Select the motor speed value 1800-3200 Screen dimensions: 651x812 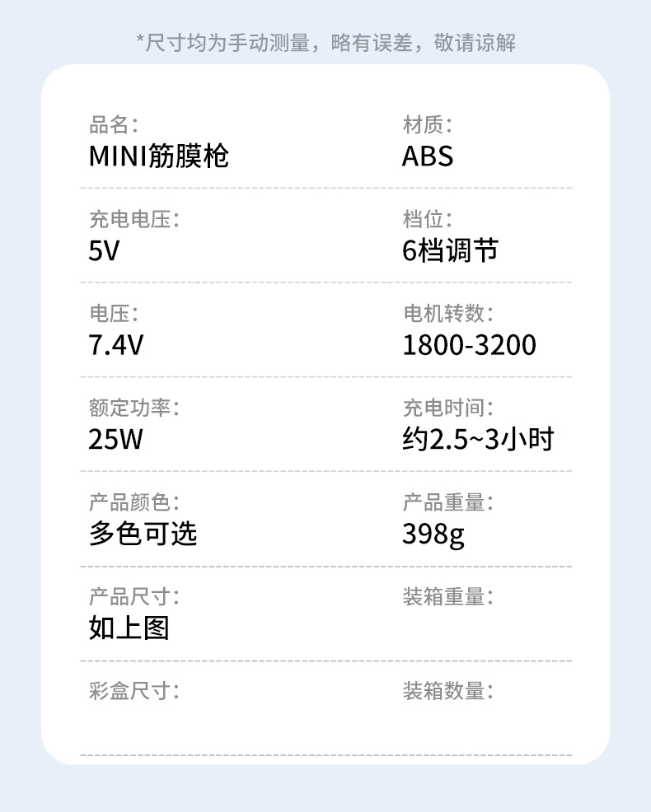[x=469, y=345]
